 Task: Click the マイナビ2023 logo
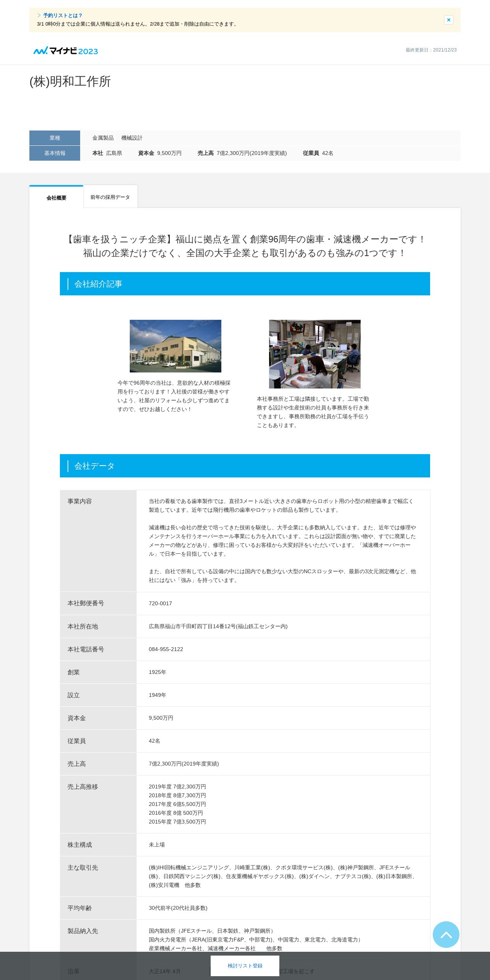(x=66, y=51)
